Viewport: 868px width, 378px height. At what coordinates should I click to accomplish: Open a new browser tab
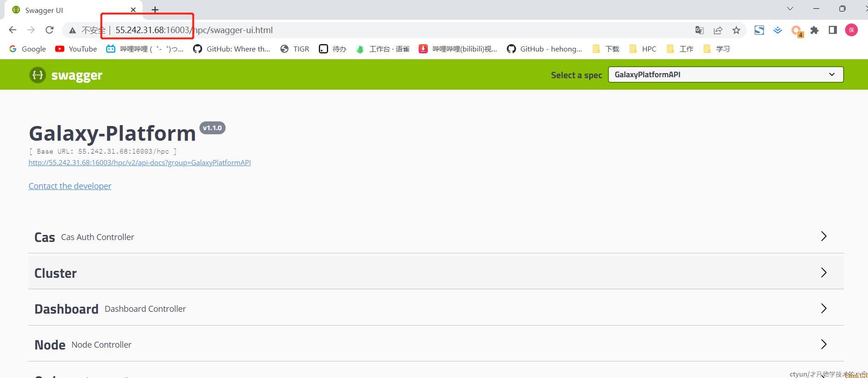[155, 10]
